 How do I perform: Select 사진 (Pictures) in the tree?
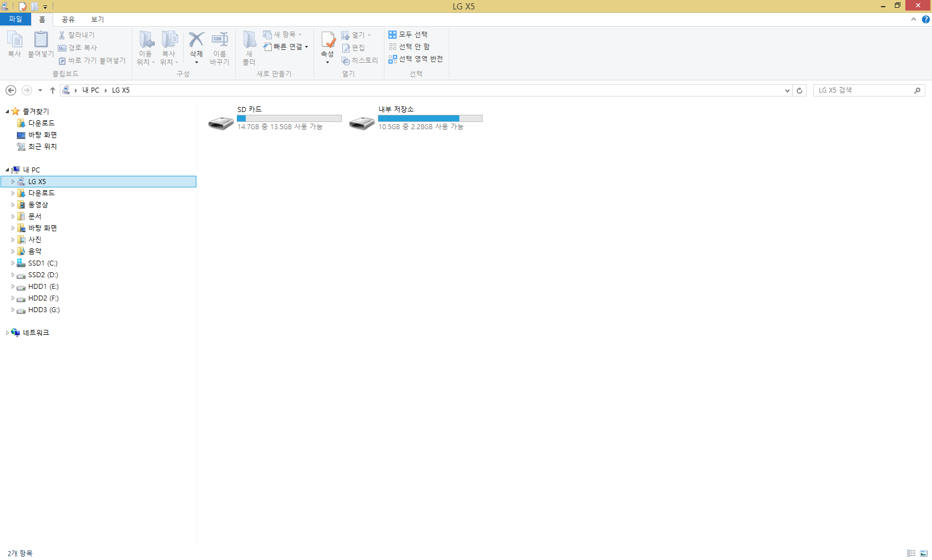[x=35, y=240]
